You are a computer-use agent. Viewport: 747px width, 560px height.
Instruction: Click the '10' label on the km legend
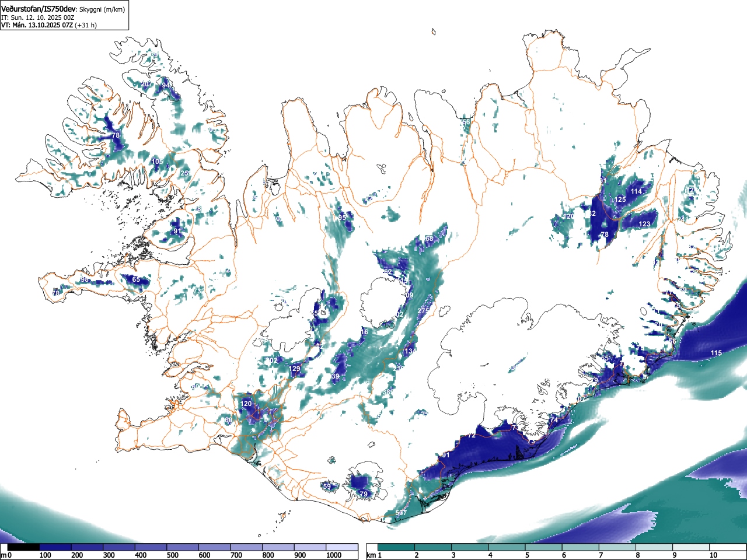[713, 555]
